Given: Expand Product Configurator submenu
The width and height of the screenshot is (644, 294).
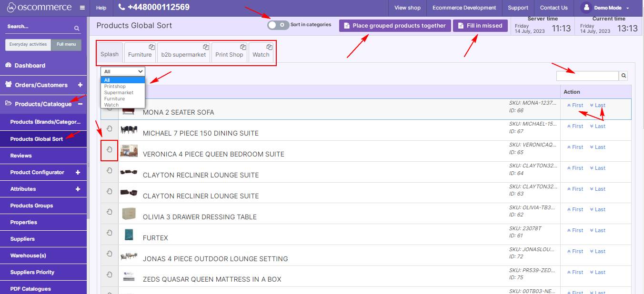Looking at the screenshot, I should (78, 172).
